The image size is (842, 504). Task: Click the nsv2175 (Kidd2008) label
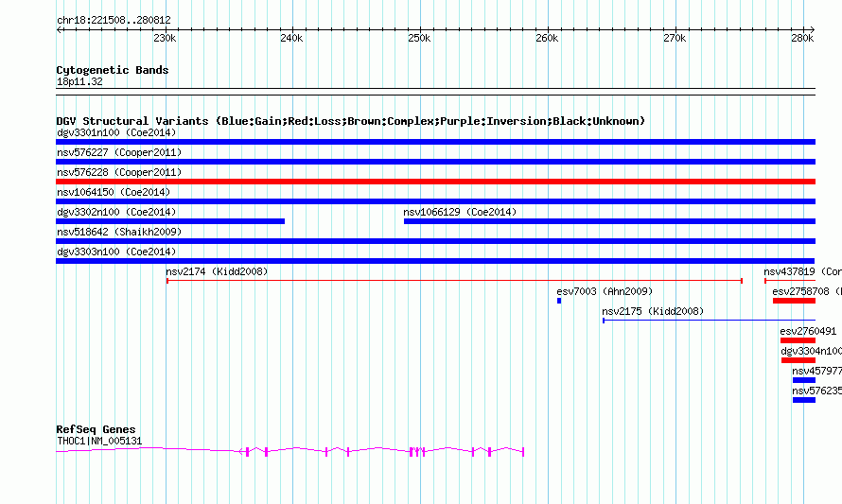pos(653,311)
